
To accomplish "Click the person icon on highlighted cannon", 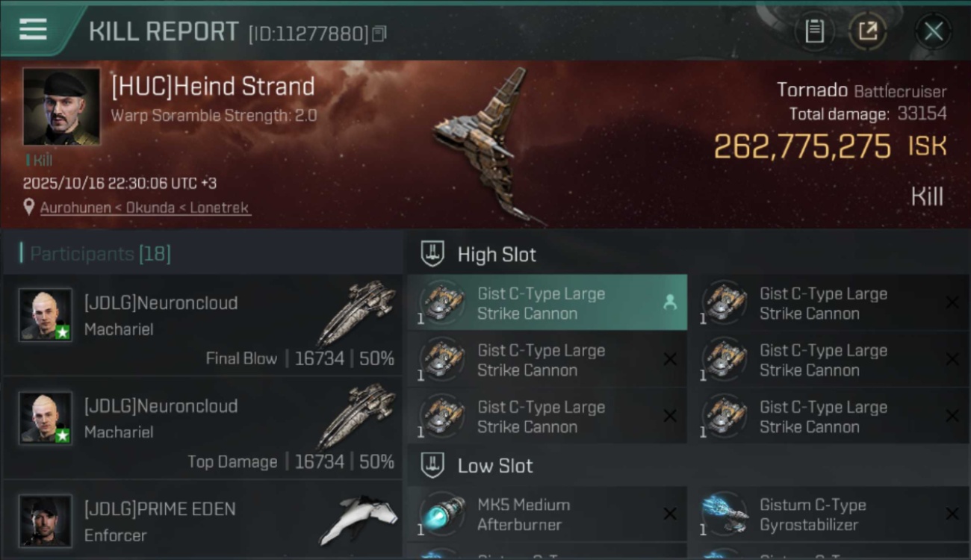I will pyautogui.click(x=670, y=302).
